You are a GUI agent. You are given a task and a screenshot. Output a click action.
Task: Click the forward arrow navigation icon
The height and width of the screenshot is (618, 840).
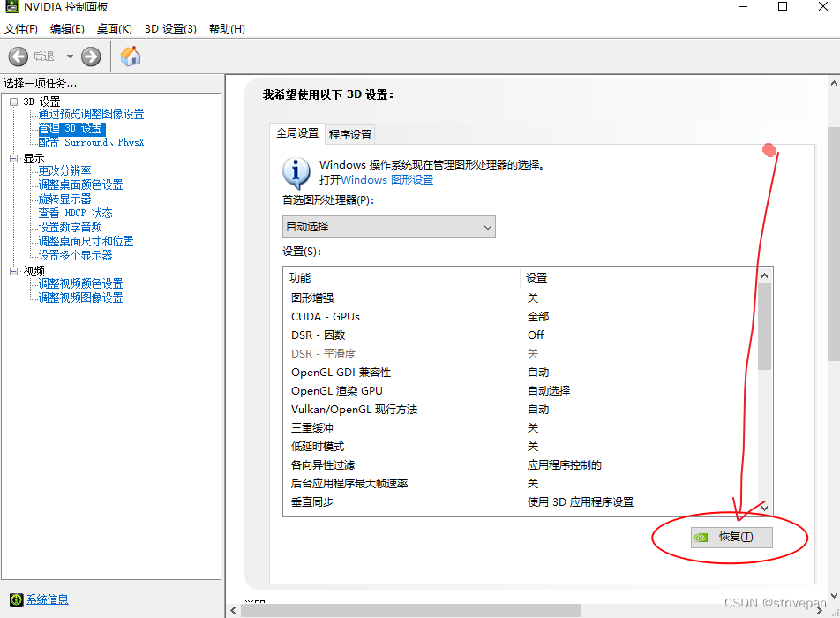(91, 57)
